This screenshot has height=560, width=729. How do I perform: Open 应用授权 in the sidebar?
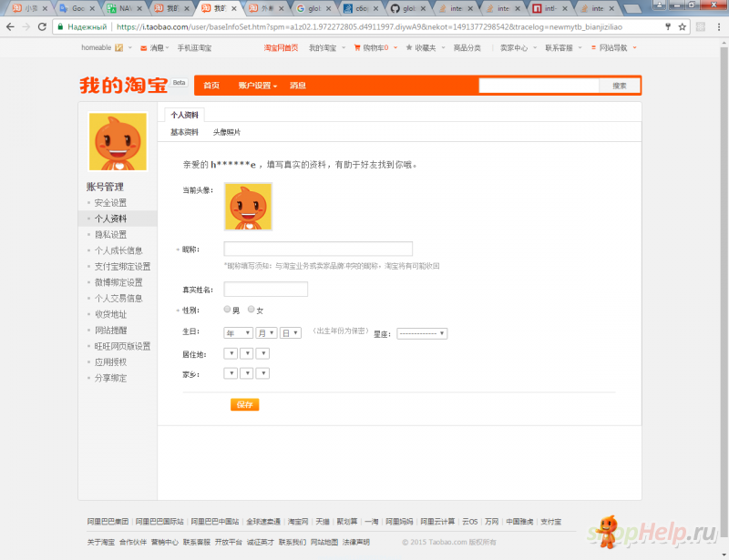coord(110,362)
